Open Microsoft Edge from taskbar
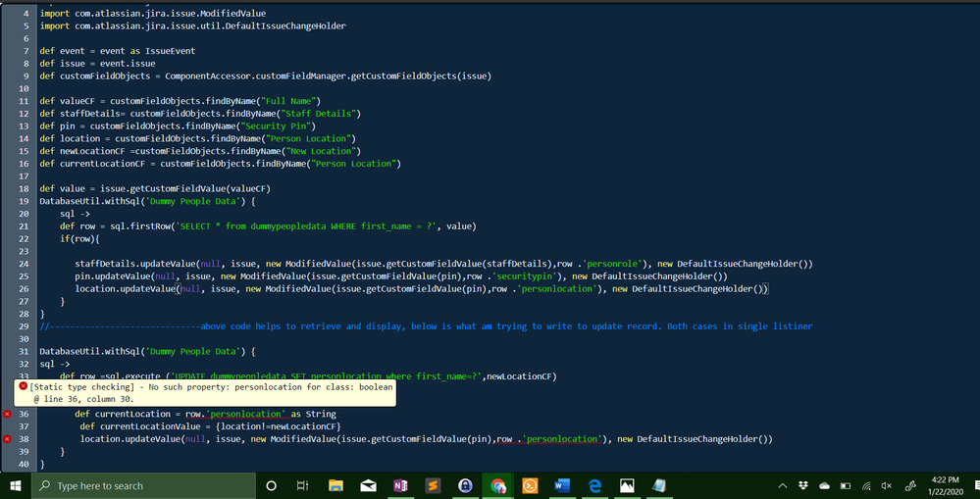 pyautogui.click(x=594, y=485)
